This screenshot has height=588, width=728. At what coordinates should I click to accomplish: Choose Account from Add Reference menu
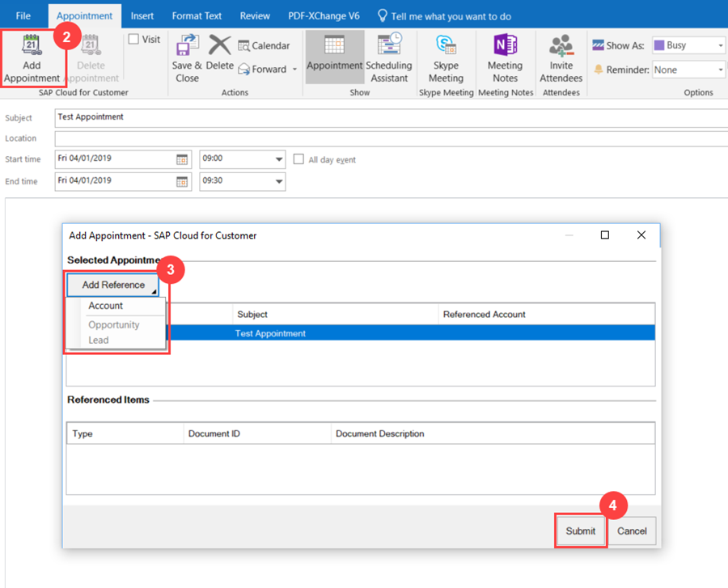pos(106,306)
